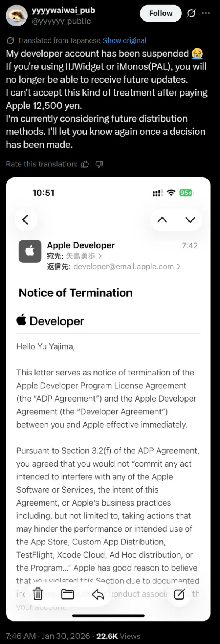The height and width of the screenshot is (644, 220).
Task: Tap the back chevron in mail
Action: point(26,220)
